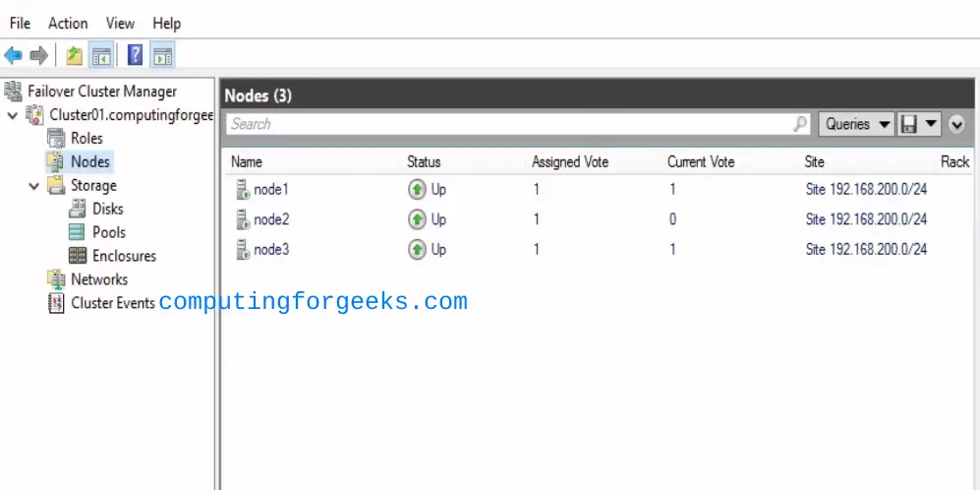
Task: Click the Failover Cluster Manager root icon
Action: tap(13, 92)
